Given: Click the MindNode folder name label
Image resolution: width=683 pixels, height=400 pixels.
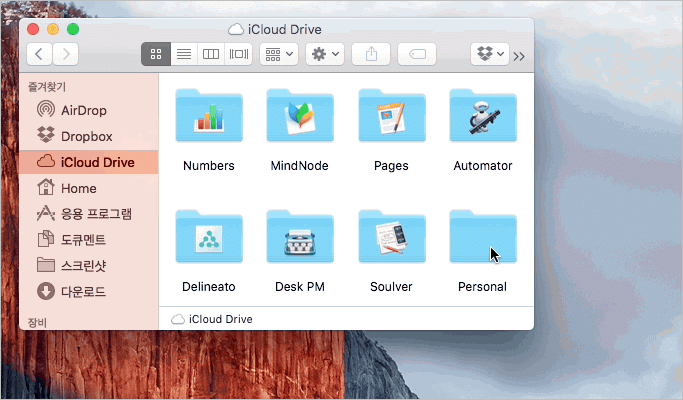Looking at the screenshot, I should point(300,166).
